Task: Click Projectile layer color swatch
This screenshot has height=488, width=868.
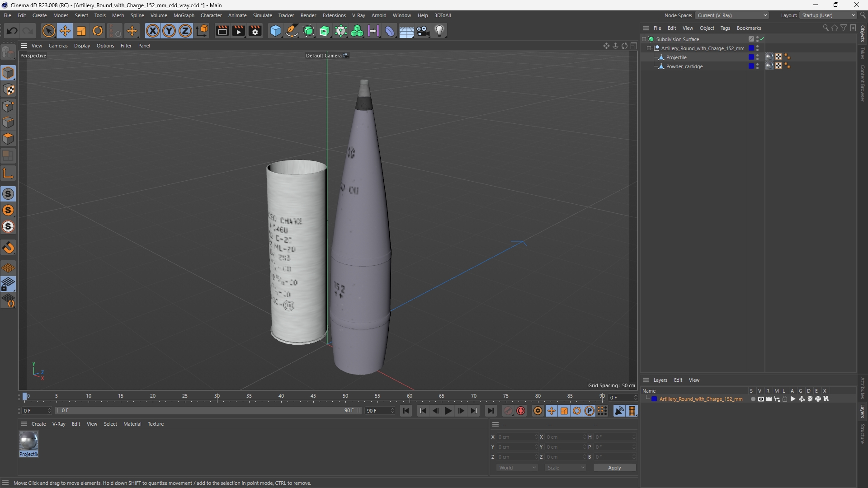Action: 751,57
